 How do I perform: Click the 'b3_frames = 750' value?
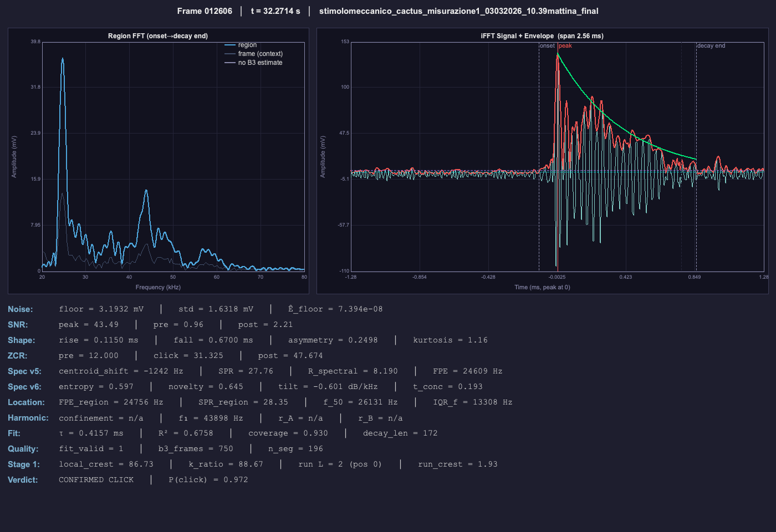196,449
